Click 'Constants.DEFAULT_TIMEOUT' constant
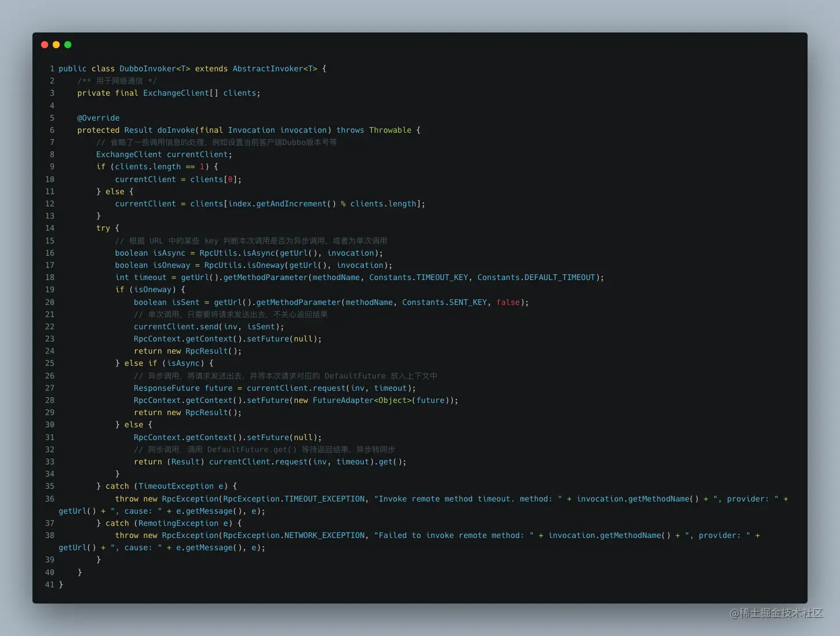The height and width of the screenshot is (636, 840). tap(536, 277)
